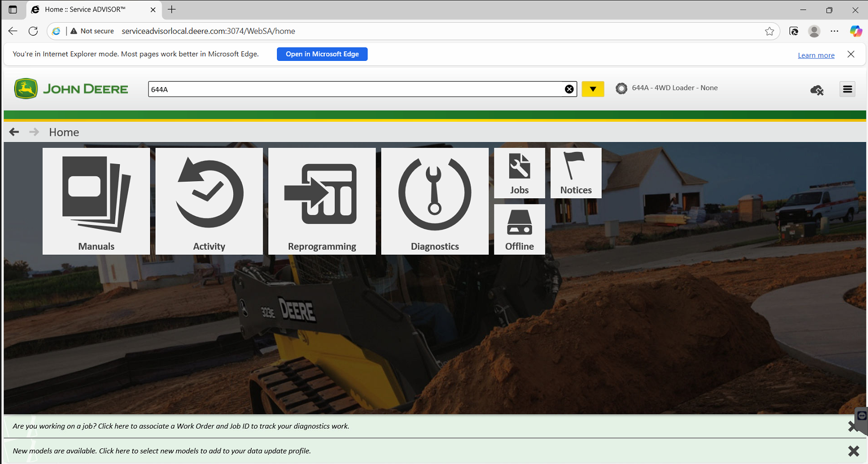This screenshot has height=464, width=868.
Task: Open the browser Settings and more menu
Action: (834, 31)
